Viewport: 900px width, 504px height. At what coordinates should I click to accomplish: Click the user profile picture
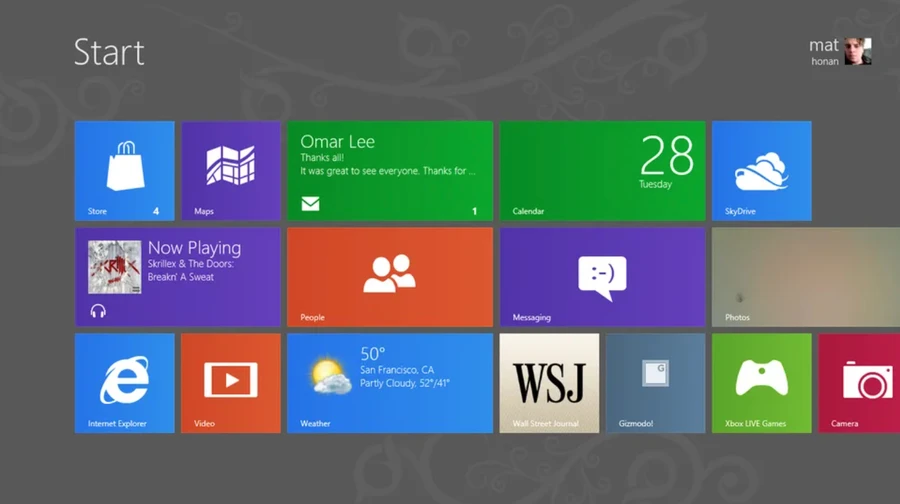(x=858, y=51)
